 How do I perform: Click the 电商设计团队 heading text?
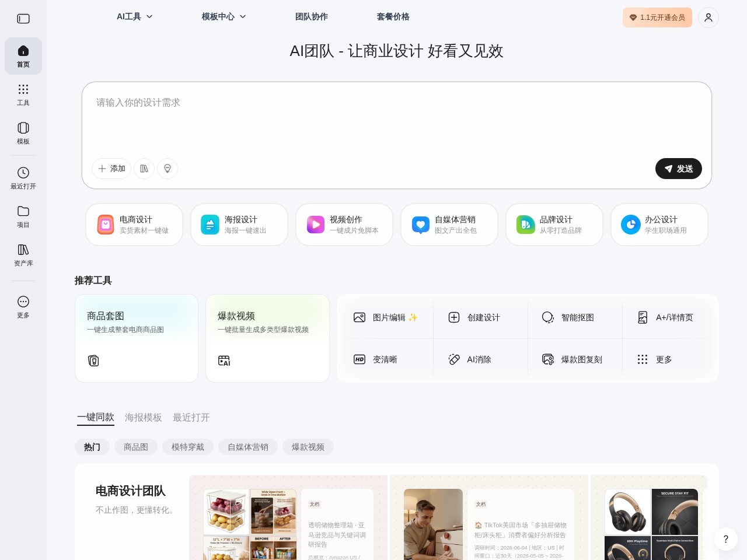pyautogui.click(x=131, y=491)
